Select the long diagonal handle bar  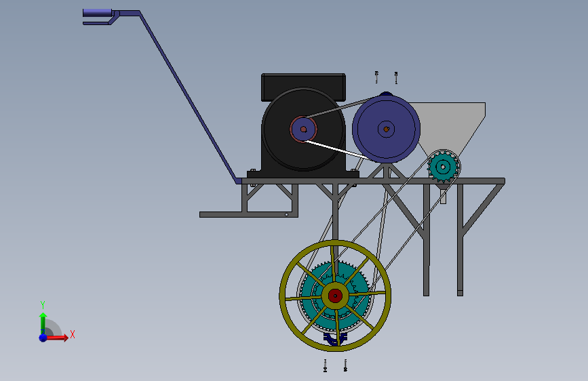pos(187,96)
